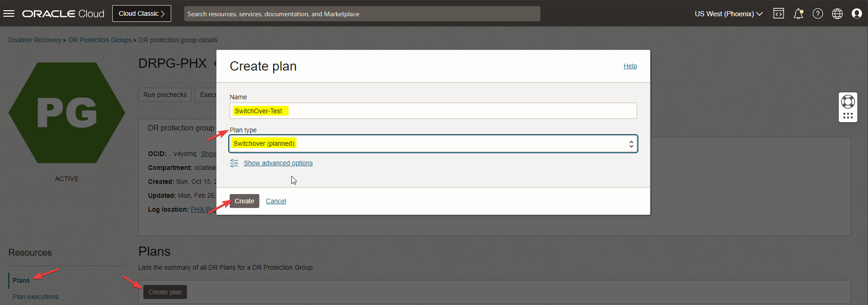Open Cloud Shell developer tools icon
Viewport: 868px width, 305px height.
pyautogui.click(x=778, y=13)
